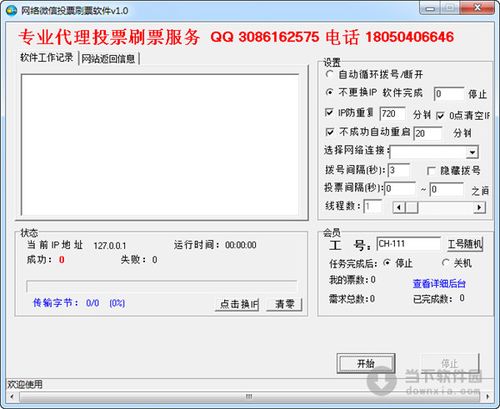Click the thread slider left arrow
The width and height of the screenshot is (500, 409).
coord(399,207)
